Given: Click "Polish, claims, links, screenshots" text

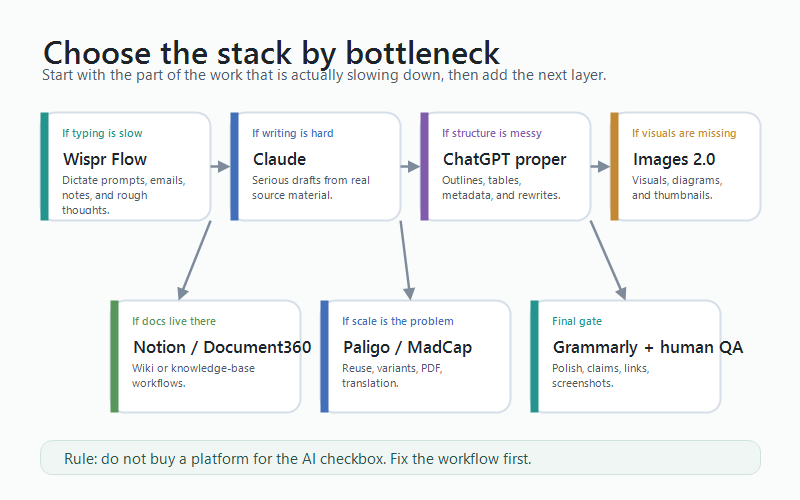Looking at the screenshot, I should pyautogui.click(x=600, y=376).
